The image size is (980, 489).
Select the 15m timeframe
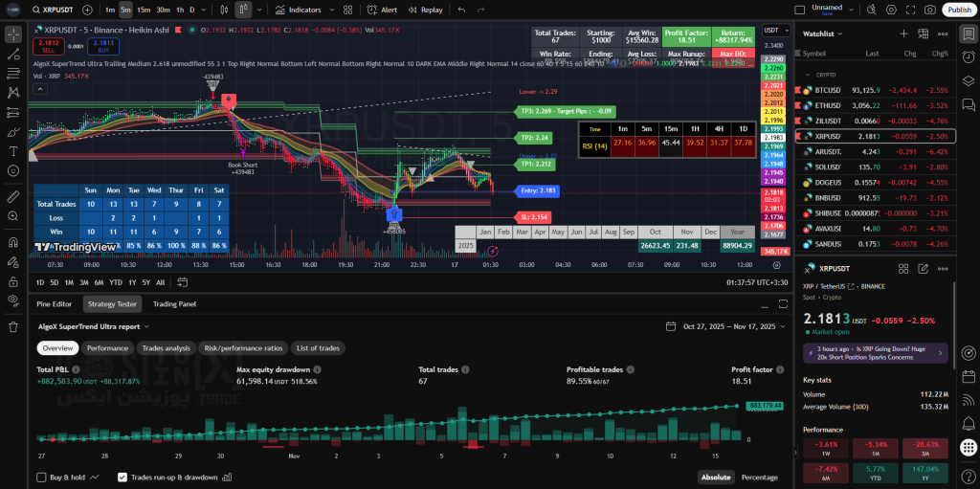(144, 10)
